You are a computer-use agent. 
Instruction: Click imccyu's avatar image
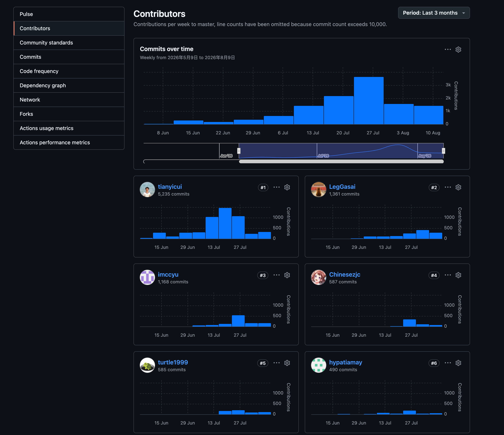(x=147, y=277)
